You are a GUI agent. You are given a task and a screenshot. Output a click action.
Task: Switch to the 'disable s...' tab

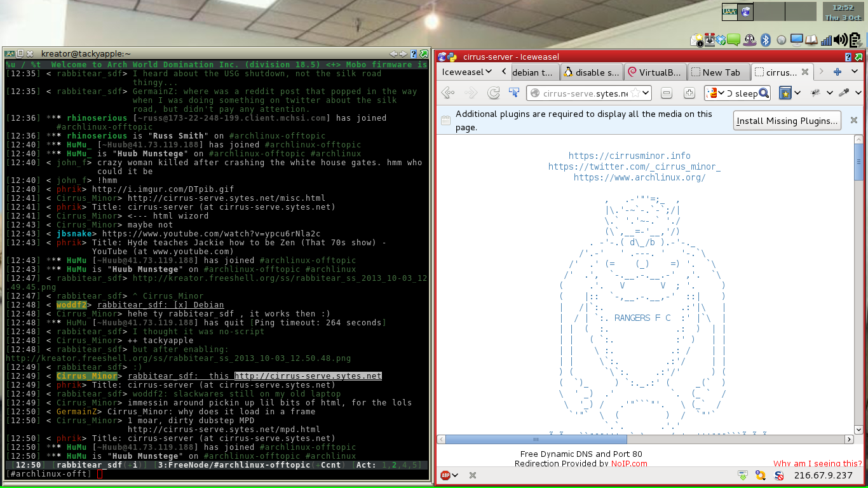592,72
